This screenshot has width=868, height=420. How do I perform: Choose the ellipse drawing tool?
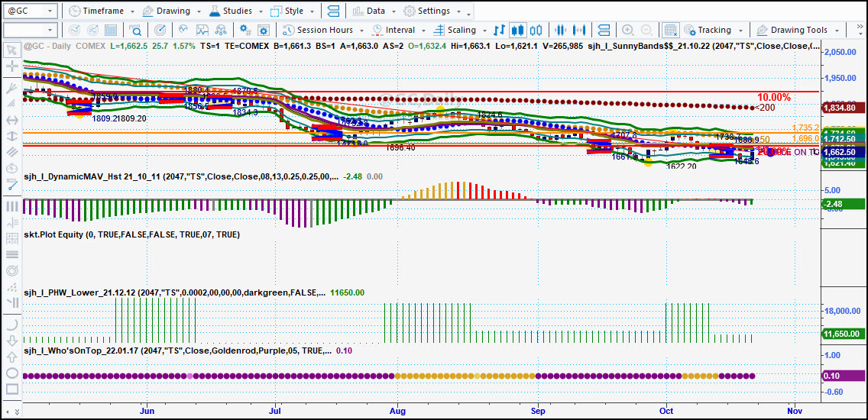11,373
